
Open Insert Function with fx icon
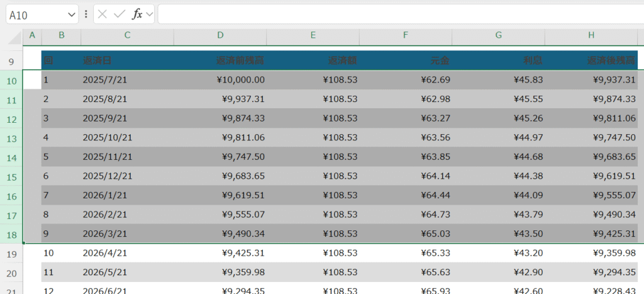136,14
